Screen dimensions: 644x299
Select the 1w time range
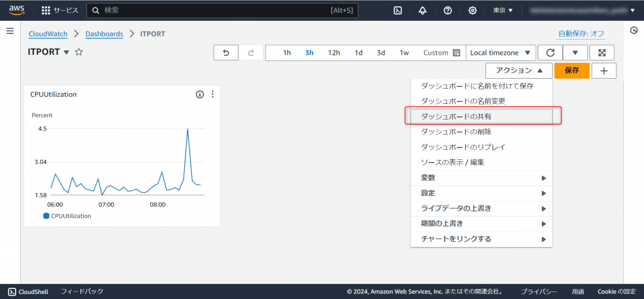point(404,53)
